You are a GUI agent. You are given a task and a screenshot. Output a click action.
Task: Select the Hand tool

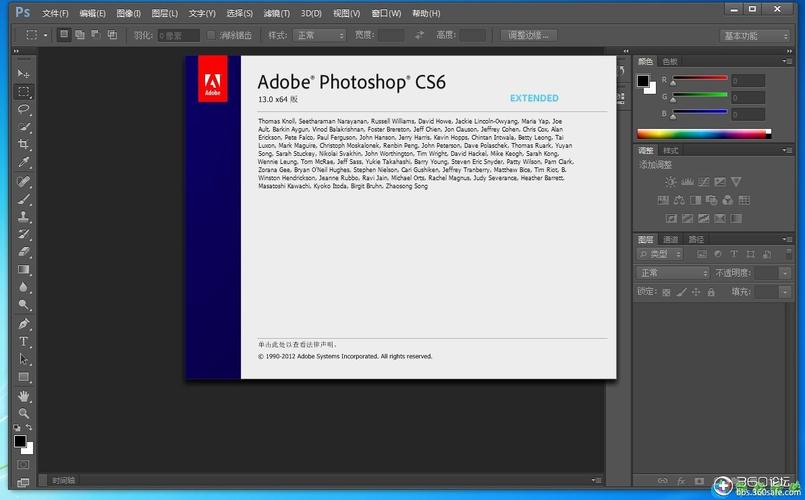click(x=23, y=396)
